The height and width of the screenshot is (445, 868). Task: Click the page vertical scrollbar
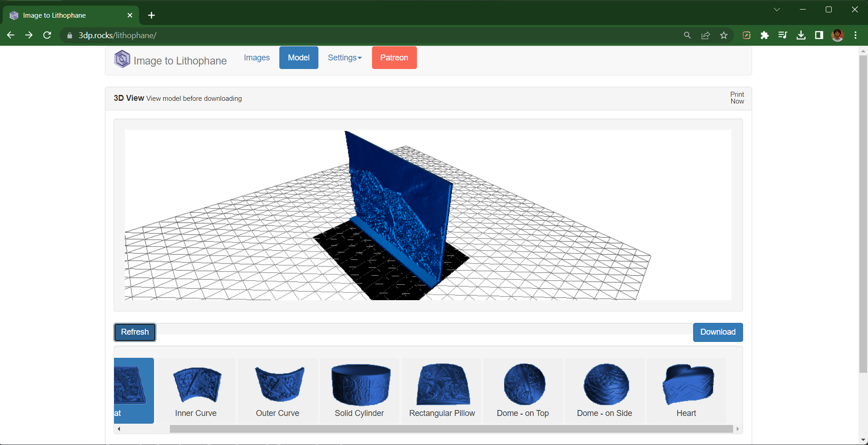click(863, 213)
